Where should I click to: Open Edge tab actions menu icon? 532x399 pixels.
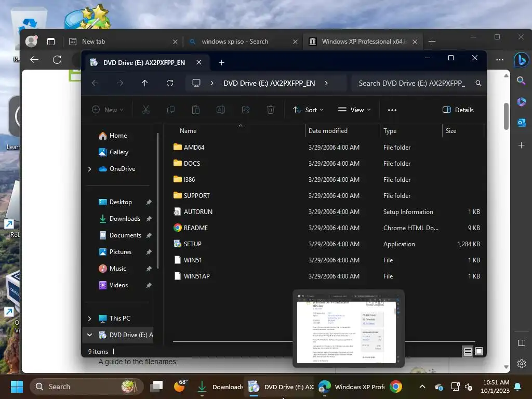coord(51,42)
